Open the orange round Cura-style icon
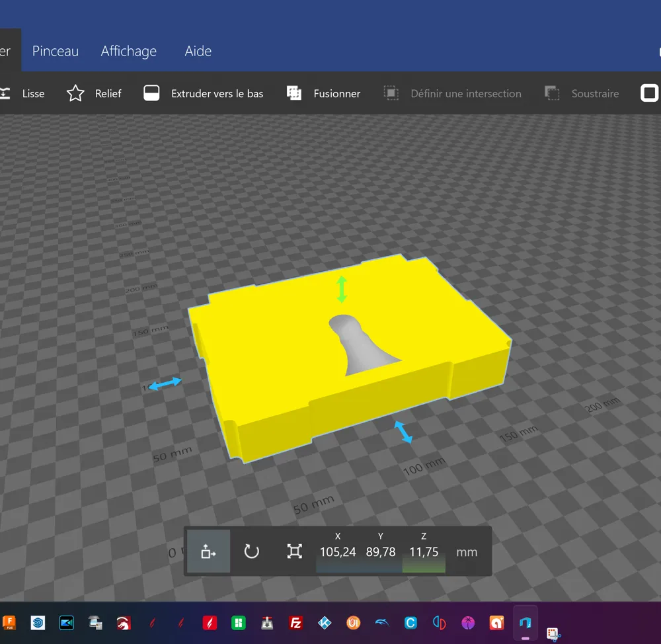Viewport: 661px width, 644px height. [353, 623]
